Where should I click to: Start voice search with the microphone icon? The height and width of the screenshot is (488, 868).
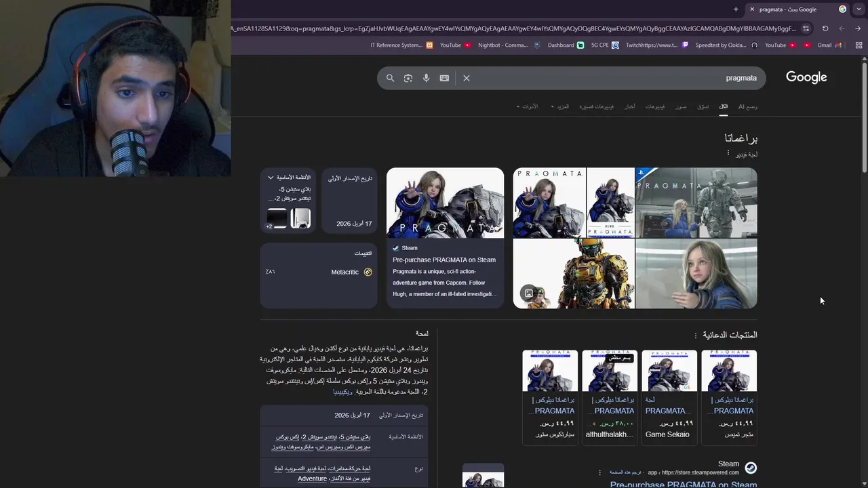coord(426,78)
